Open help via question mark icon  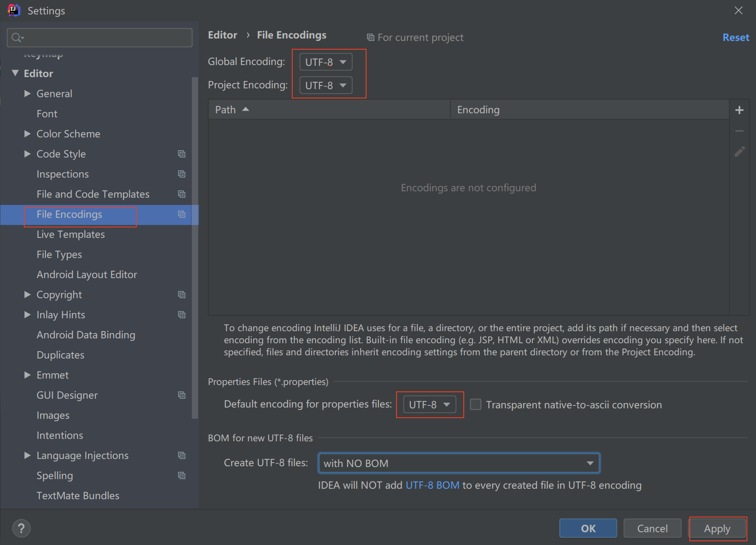point(21,528)
